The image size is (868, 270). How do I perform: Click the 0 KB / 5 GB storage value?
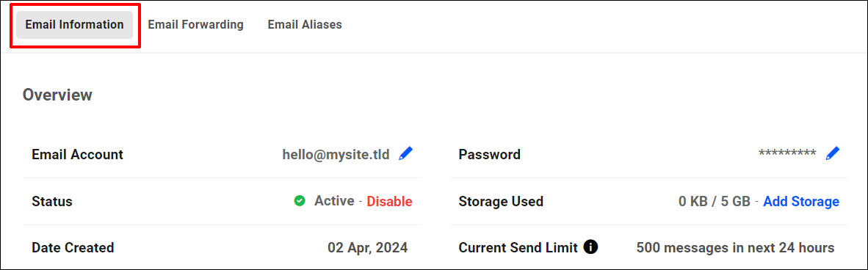tap(715, 201)
